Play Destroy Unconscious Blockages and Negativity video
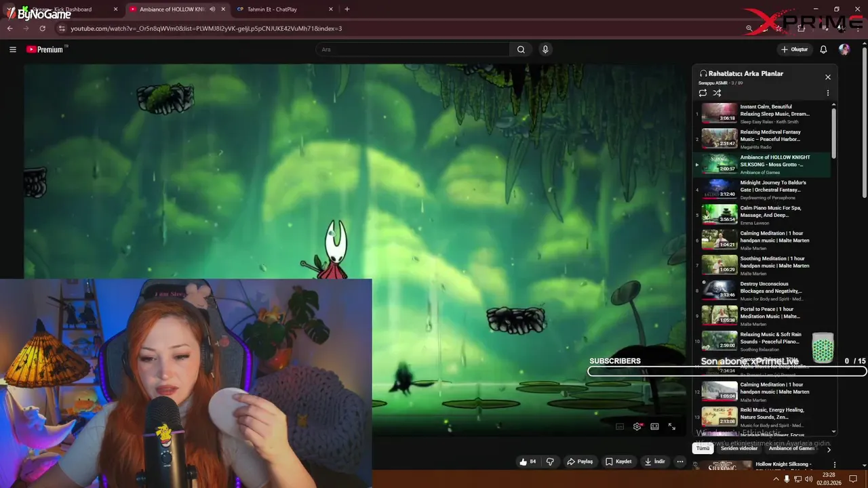 pos(762,291)
